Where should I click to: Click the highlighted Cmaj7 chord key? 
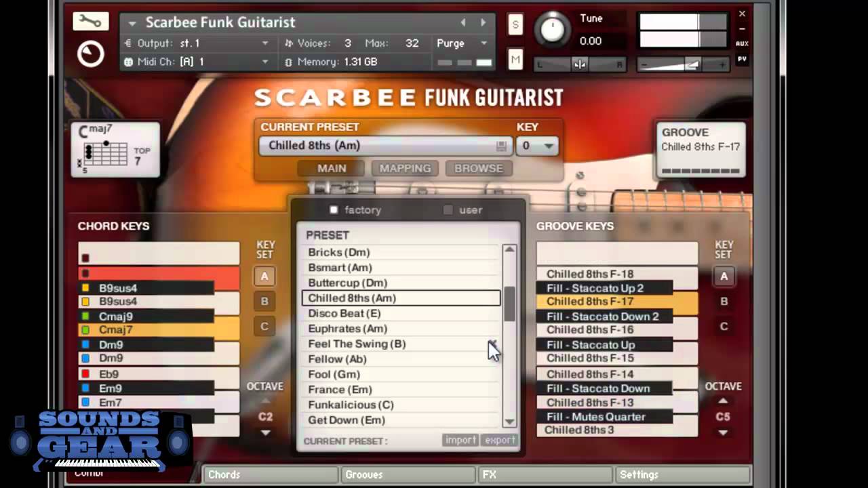click(159, 330)
